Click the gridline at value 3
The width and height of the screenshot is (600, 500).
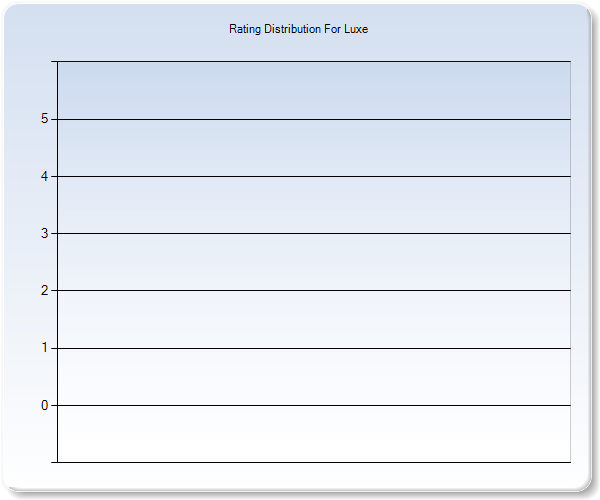point(314,233)
